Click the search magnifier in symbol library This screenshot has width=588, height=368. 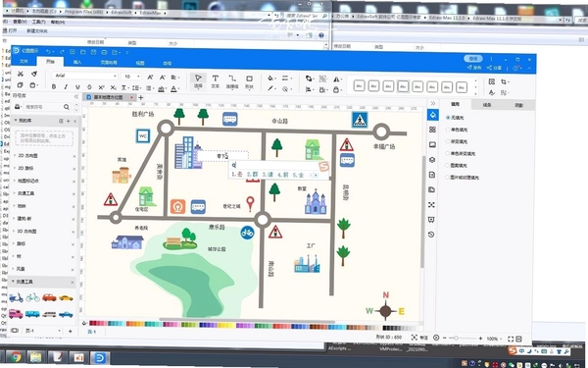point(67,107)
